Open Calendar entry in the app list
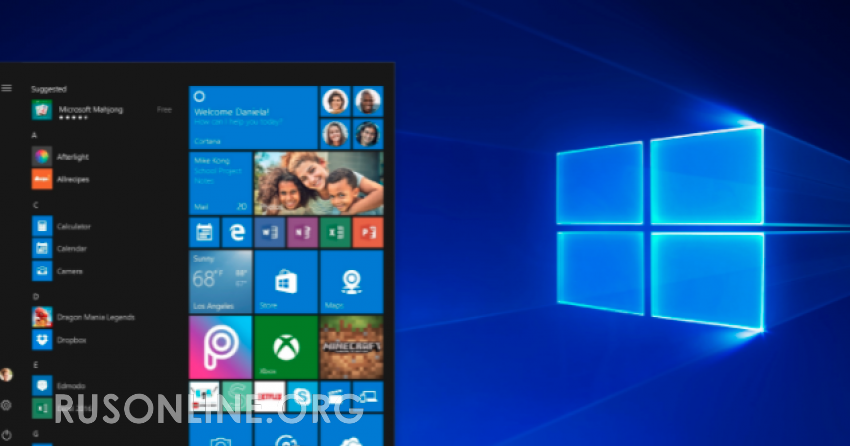 click(59, 248)
